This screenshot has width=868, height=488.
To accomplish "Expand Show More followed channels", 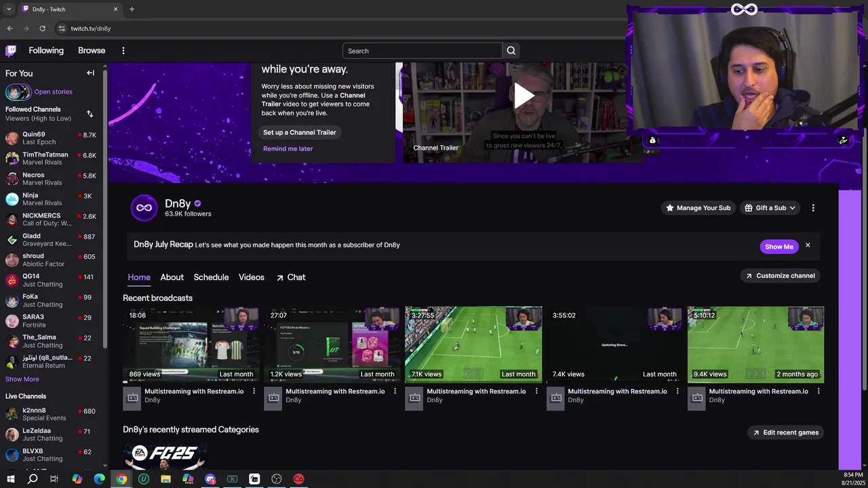I will (x=22, y=379).
